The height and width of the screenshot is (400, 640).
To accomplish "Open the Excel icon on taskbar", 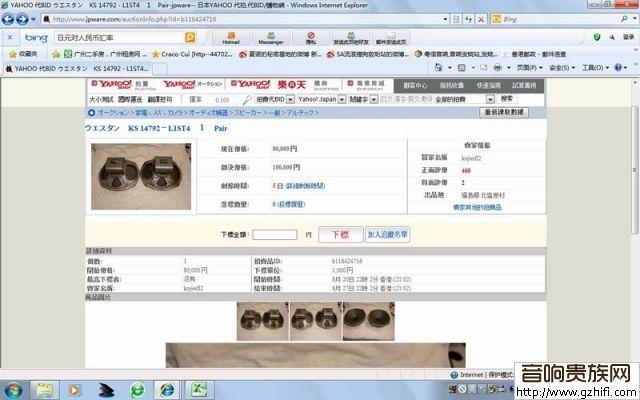I will point(199,391).
